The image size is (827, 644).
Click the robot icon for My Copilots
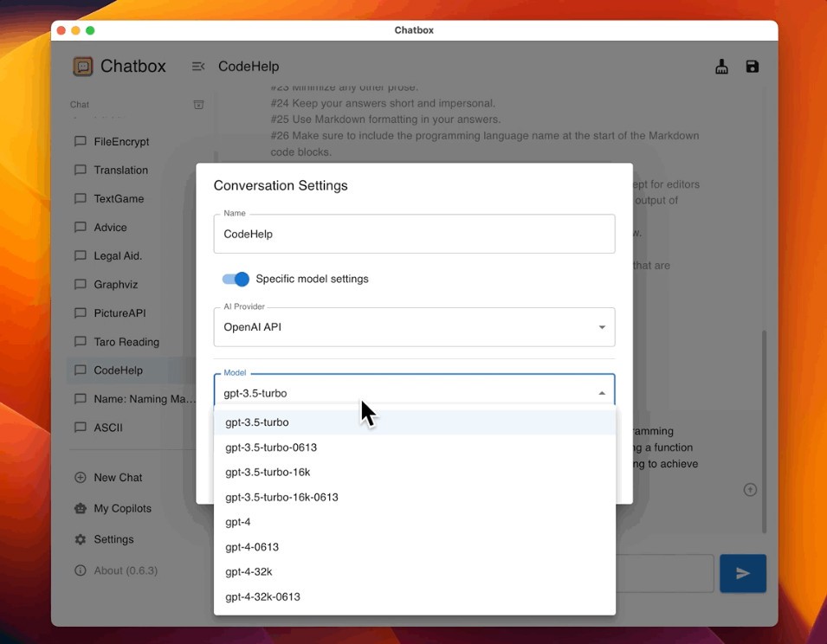point(81,509)
